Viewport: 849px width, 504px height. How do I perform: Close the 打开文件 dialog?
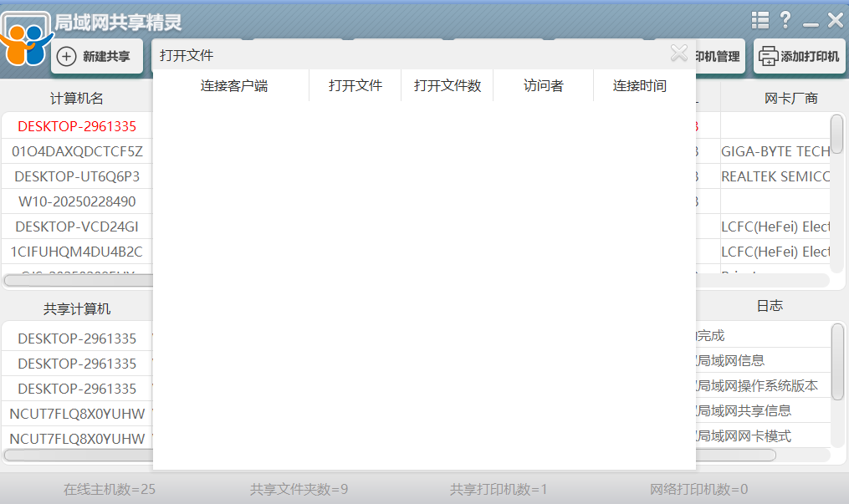click(679, 53)
